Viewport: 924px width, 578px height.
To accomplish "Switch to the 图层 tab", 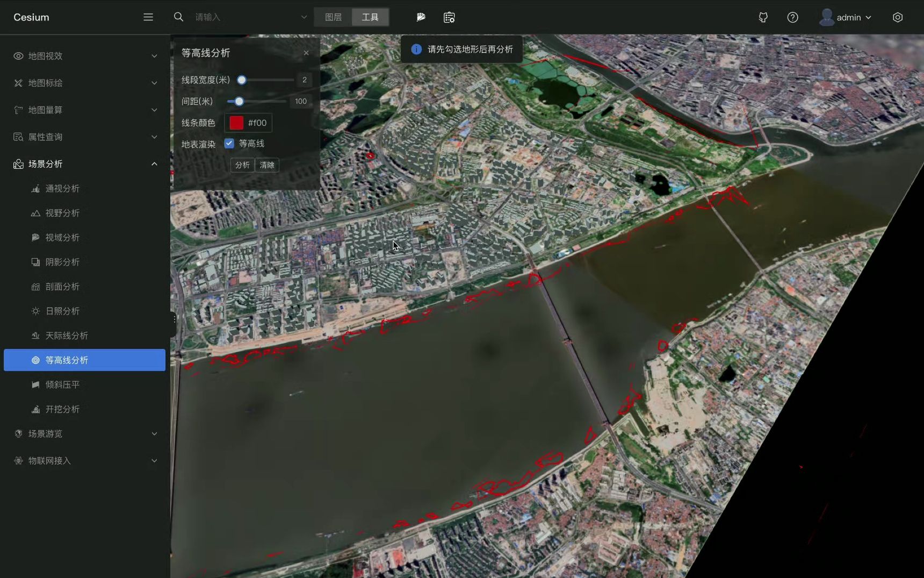I will 333,17.
